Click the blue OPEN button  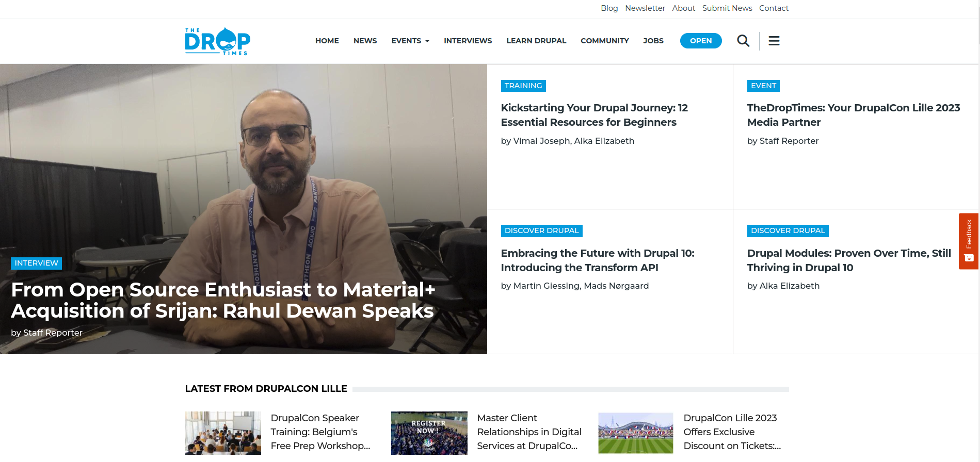point(700,41)
